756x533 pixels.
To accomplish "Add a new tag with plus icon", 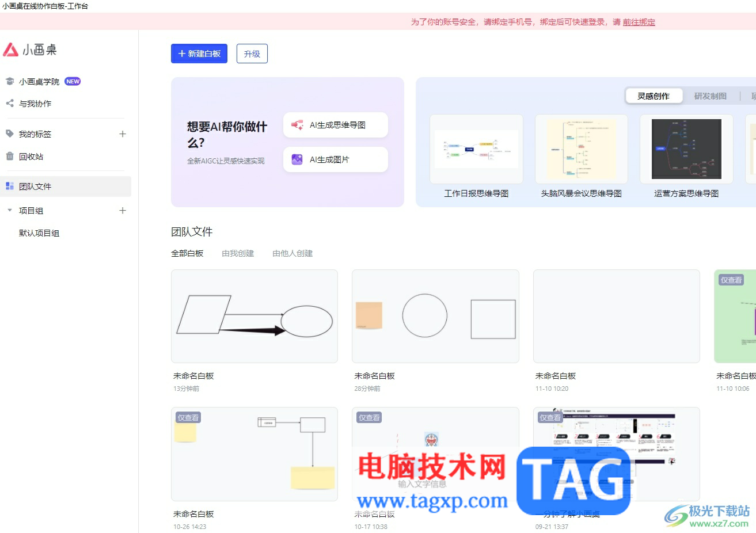I will pyautogui.click(x=123, y=134).
